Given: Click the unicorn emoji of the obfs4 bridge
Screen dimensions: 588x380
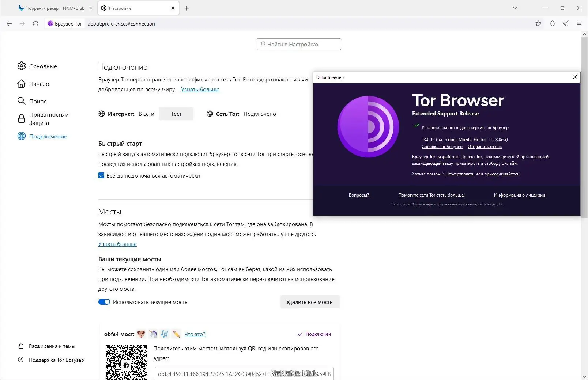Looking at the screenshot, I should [x=153, y=334].
